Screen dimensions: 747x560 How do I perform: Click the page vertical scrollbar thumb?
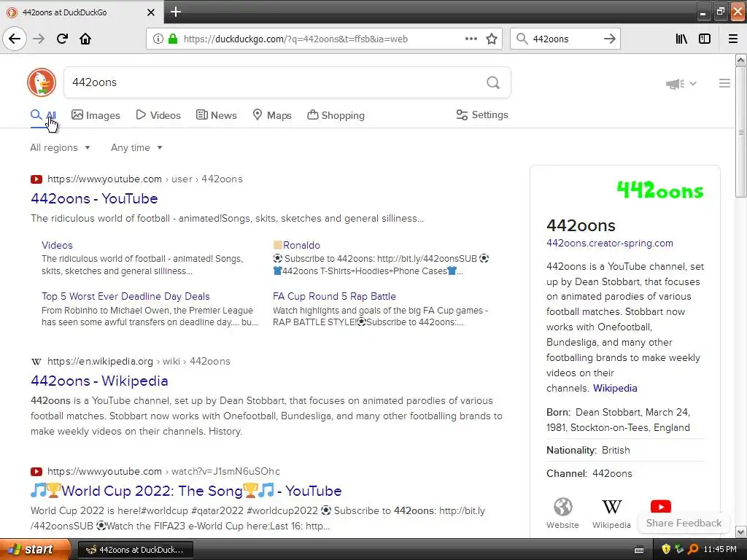740,131
